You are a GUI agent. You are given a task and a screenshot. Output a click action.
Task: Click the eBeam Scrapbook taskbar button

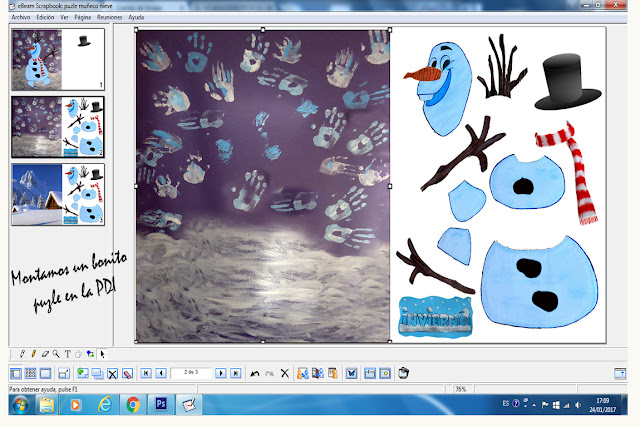[189, 405]
